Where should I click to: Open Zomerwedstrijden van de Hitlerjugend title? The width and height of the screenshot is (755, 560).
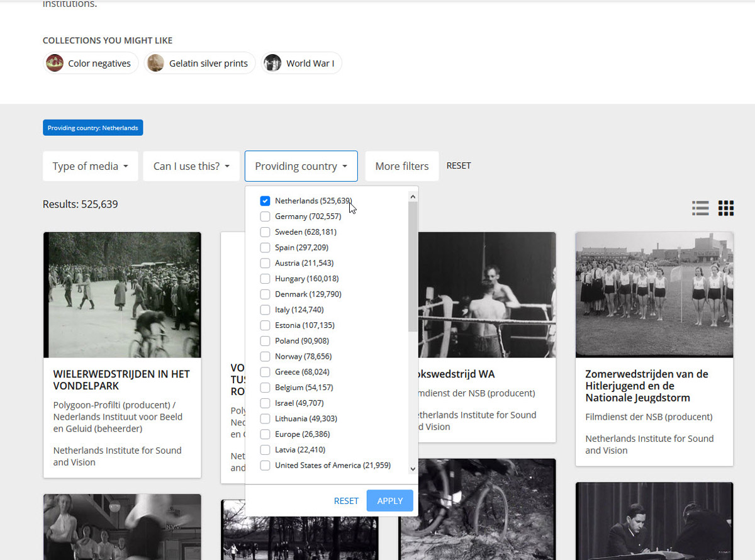[647, 386]
